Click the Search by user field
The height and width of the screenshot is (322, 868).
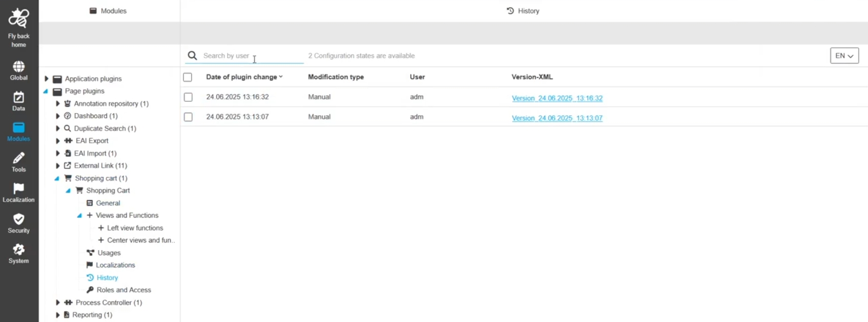(251, 56)
